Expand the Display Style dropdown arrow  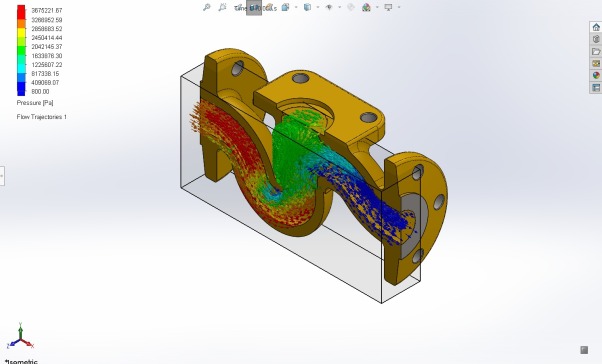[x=318, y=7]
